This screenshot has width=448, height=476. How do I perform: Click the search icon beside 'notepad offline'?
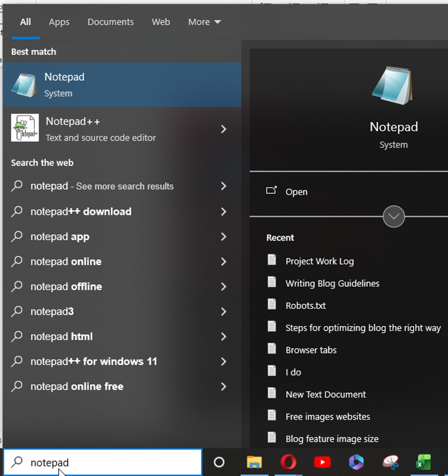[17, 286]
